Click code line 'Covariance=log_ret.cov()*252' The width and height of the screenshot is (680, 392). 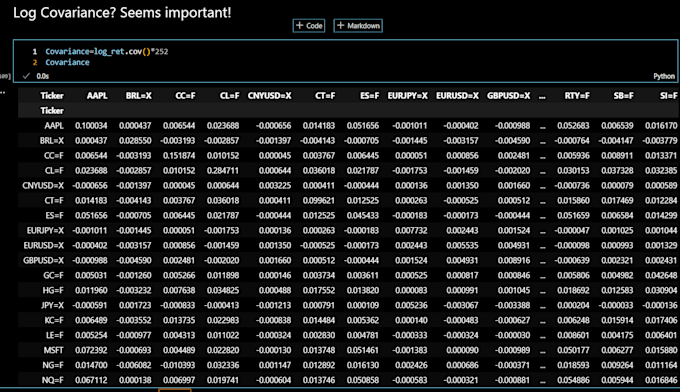click(107, 52)
